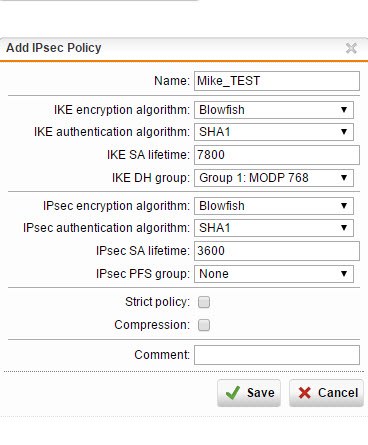
Task: Open the IKE DH group dropdown
Action: click(274, 178)
